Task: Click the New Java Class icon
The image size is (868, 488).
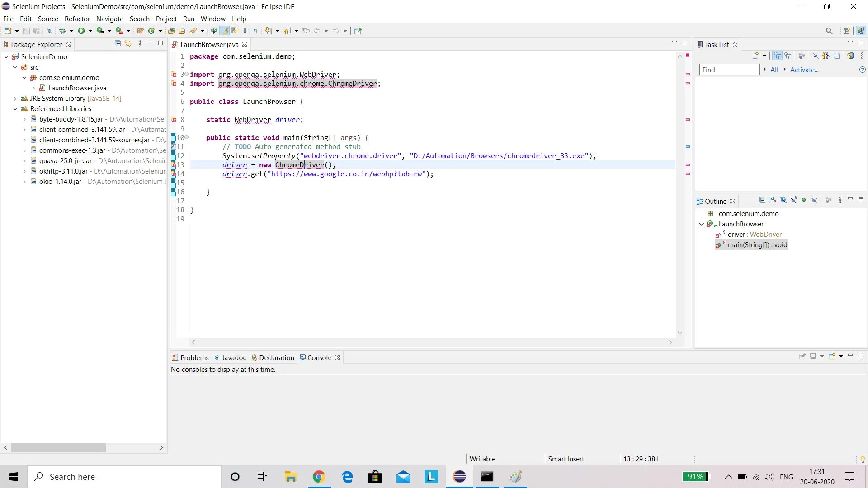Action: (151, 31)
